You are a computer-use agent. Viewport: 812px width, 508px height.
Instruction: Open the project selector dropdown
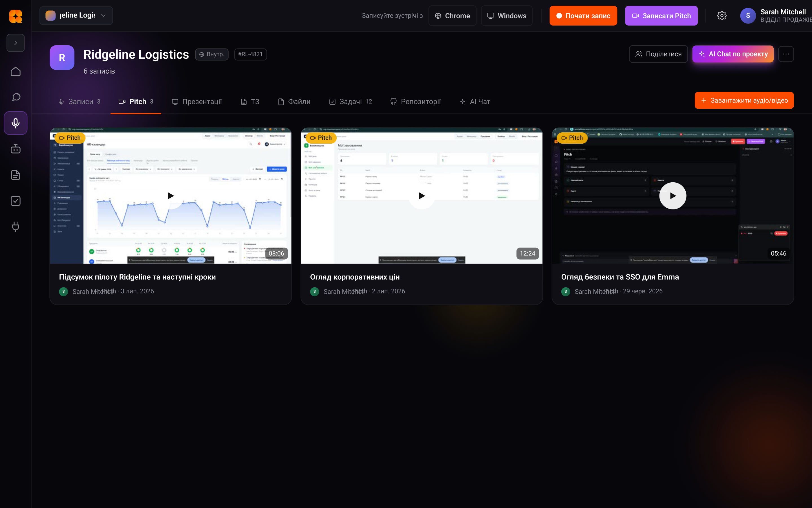76,16
